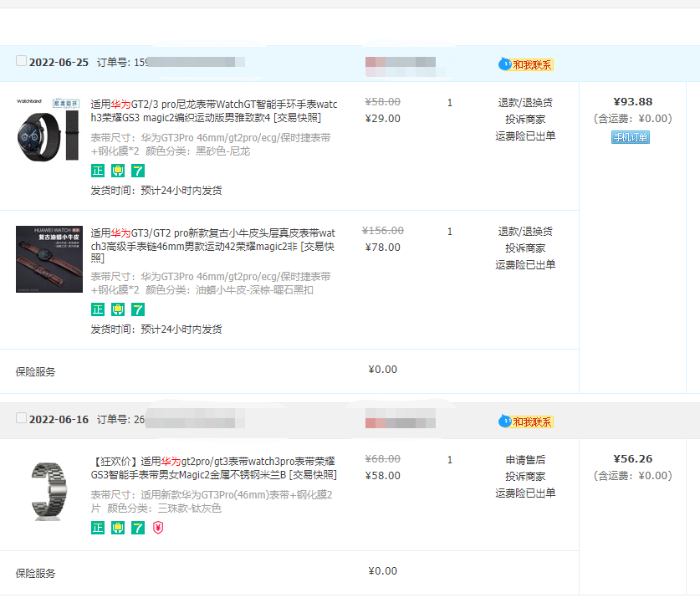Image resolution: width=700 pixels, height=603 pixels.
Task: Click the struck-through ¥156.00 price
Action: (x=382, y=231)
